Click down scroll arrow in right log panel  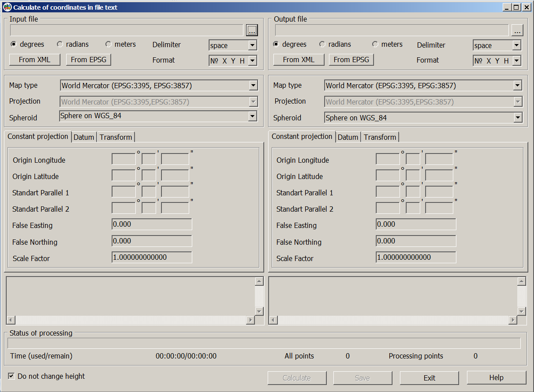pyautogui.click(x=522, y=311)
